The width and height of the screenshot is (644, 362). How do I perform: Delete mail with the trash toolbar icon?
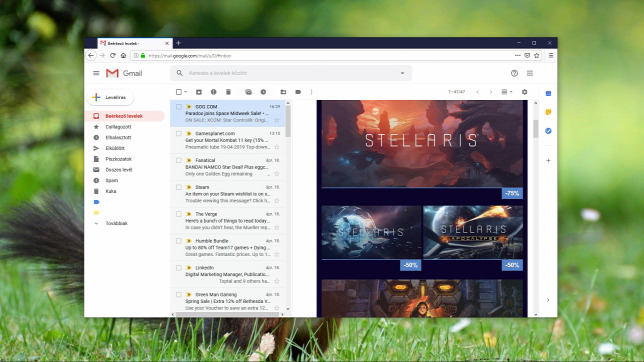(228, 92)
